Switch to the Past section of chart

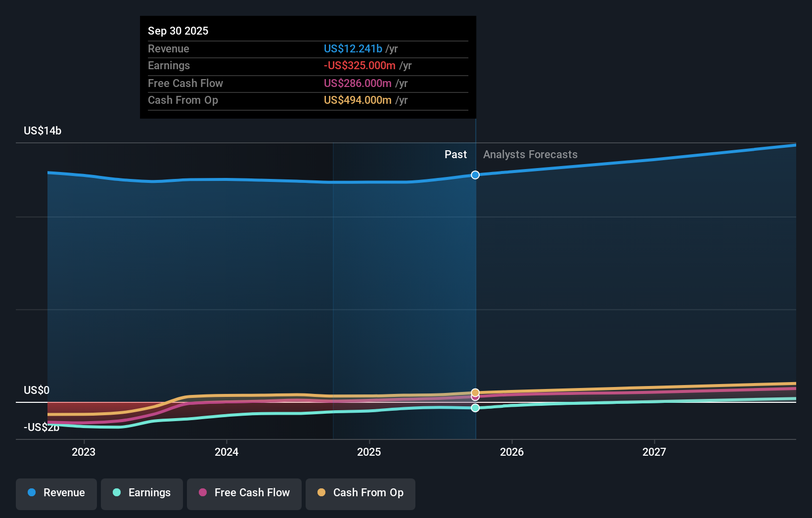[455, 154]
